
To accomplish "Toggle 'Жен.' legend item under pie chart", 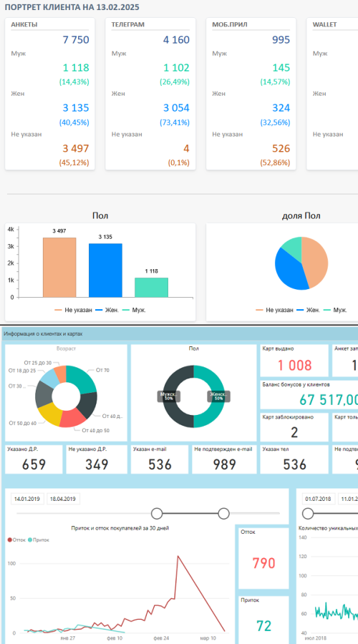I will (309, 310).
